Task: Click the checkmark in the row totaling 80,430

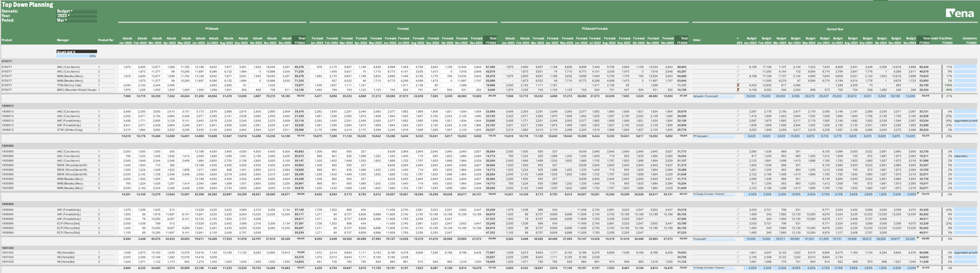Action: pos(738,67)
